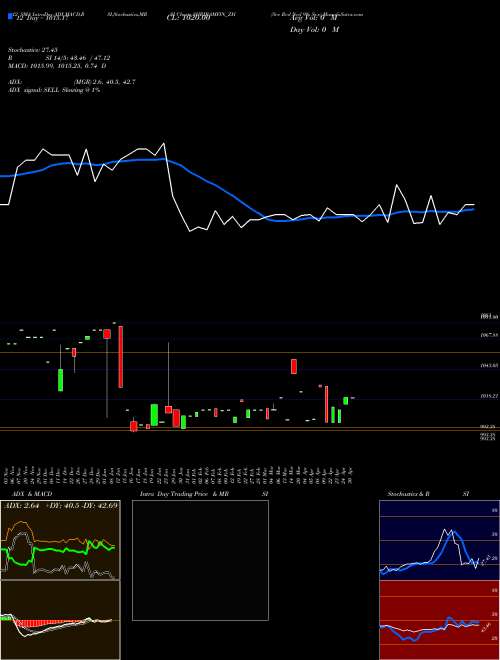
Task: Click the last green candlestick on the right
Action: point(346,401)
